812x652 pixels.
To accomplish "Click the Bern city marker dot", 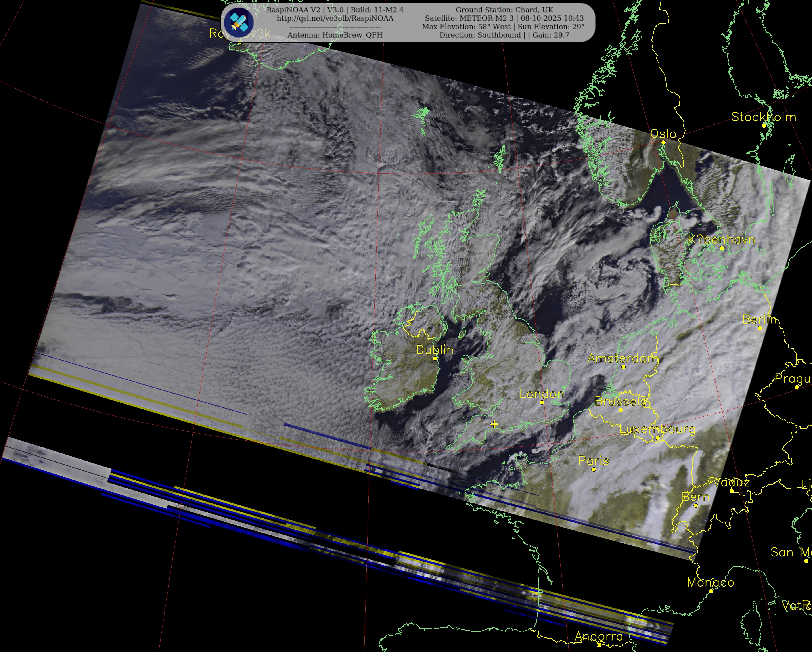I will pos(696,505).
